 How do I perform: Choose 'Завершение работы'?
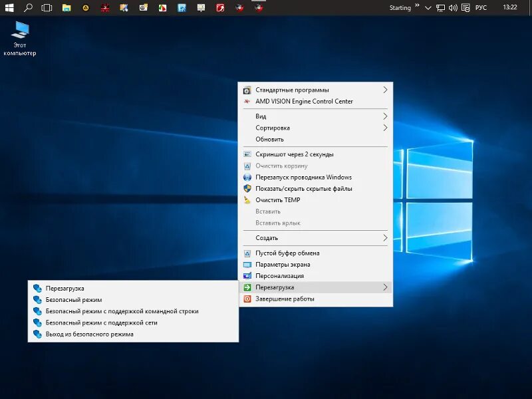[315, 299]
